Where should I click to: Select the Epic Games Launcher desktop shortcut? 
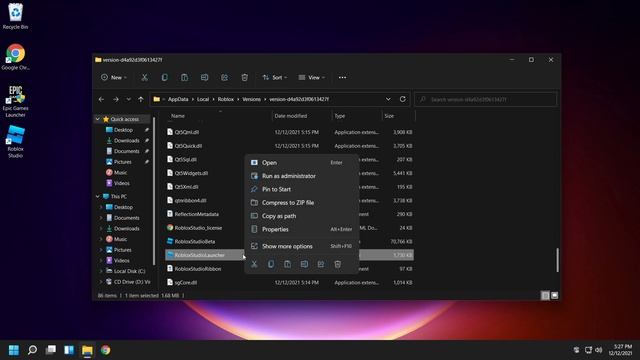(16, 102)
